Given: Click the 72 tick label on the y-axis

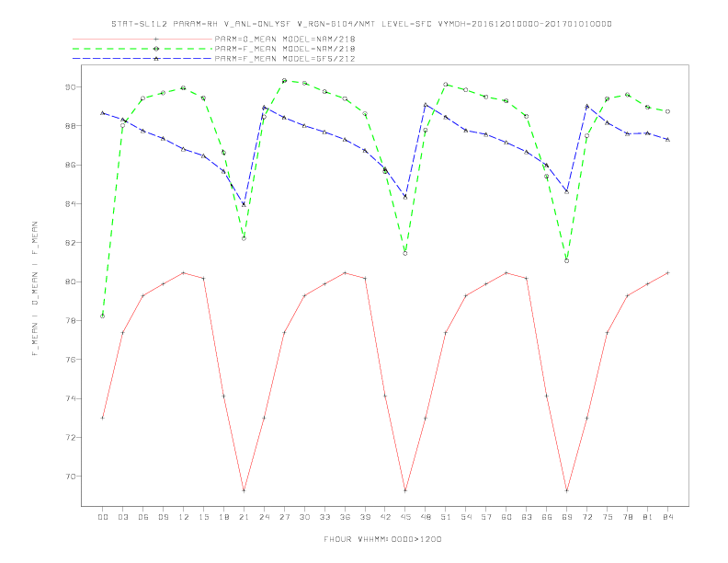Looking at the screenshot, I should click(x=71, y=437).
